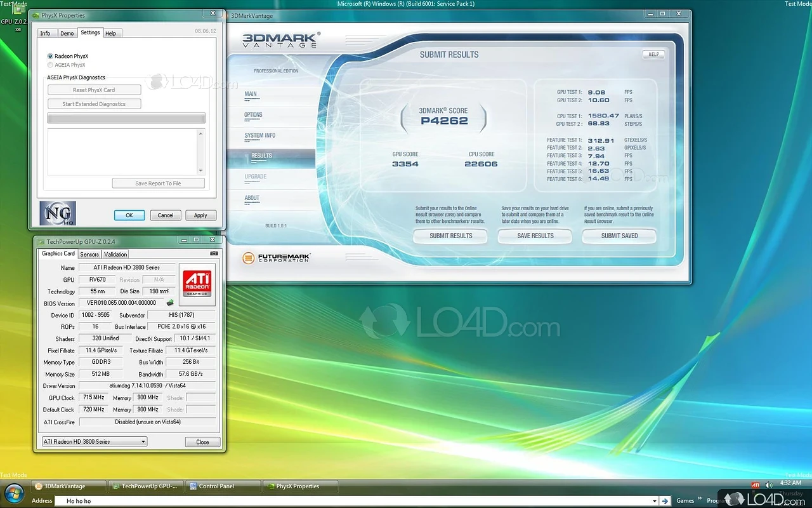Click the BIOS version 'VER010.065.000.004.000000'
Image resolution: width=812 pixels, height=508 pixels.
[122, 303]
